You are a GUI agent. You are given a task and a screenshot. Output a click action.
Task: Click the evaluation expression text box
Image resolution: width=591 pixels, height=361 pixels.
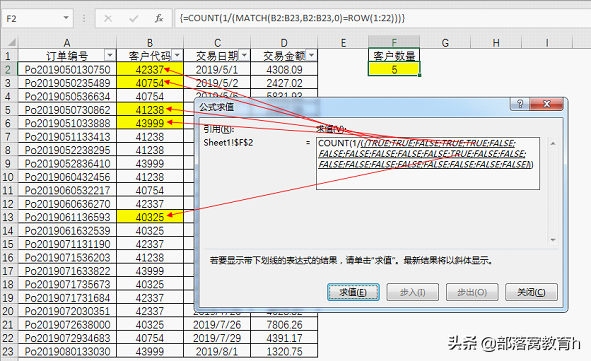coord(428,163)
